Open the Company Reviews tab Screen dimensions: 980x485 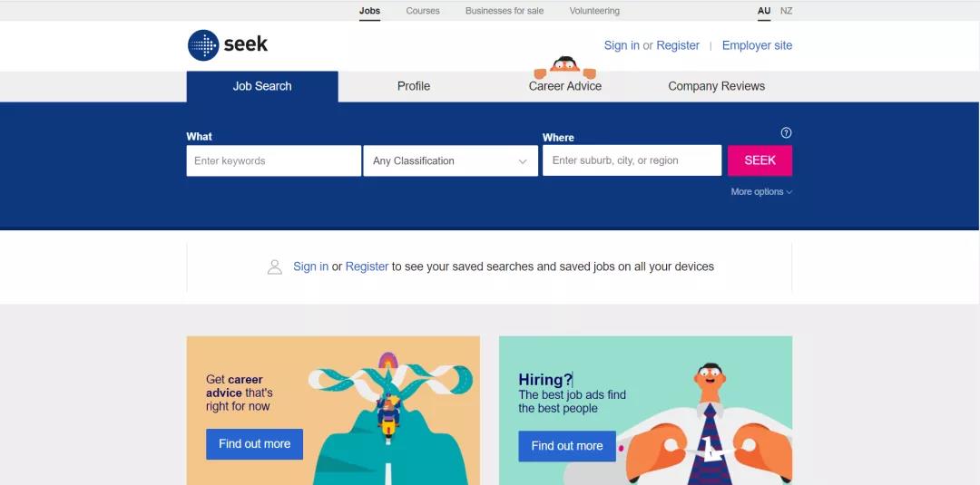716,86
